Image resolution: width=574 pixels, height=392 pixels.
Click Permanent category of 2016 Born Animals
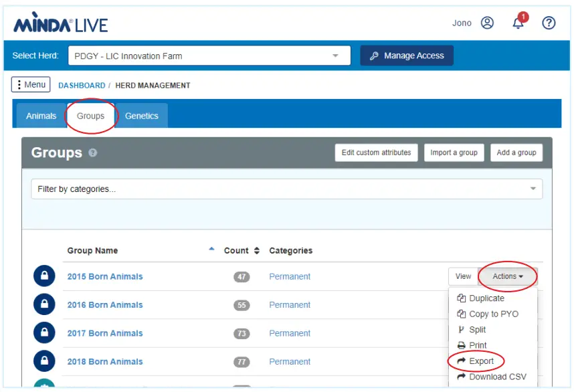290,305
